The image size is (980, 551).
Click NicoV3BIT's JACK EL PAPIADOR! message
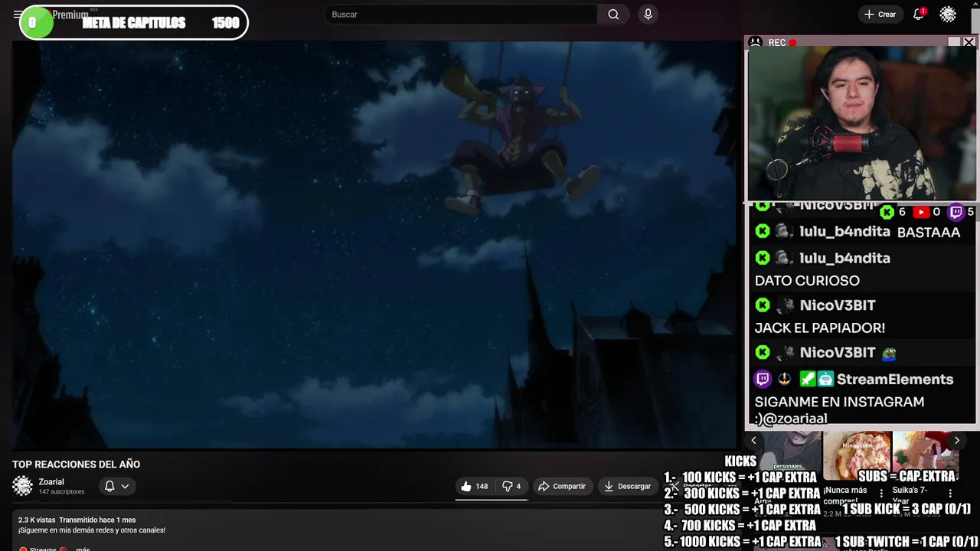(819, 328)
